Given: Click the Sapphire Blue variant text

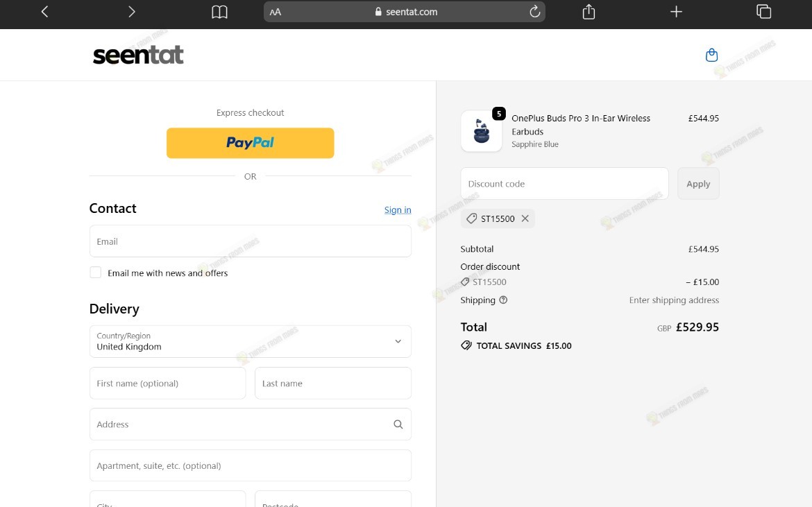Looking at the screenshot, I should click(535, 144).
